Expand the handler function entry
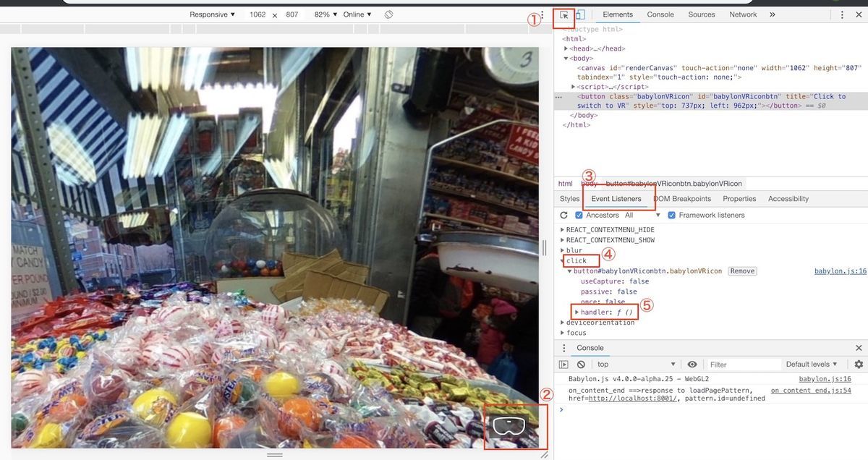868x460 pixels. [577, 312]
